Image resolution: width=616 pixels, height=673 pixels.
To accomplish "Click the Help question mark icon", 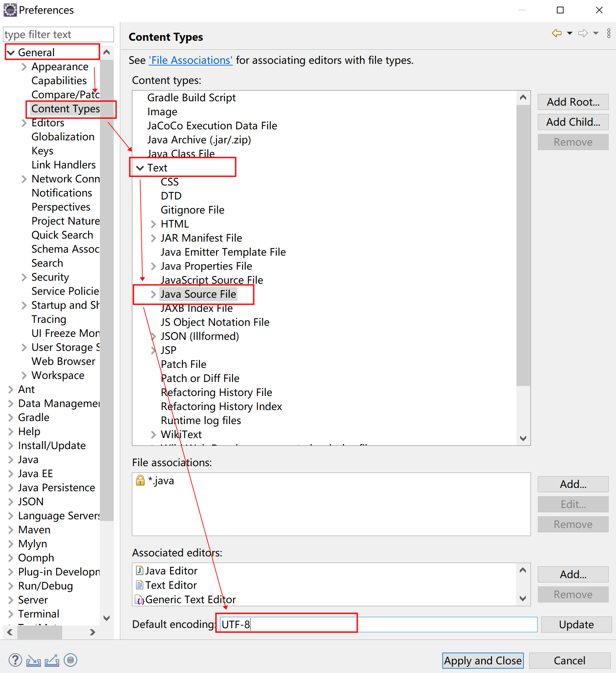I will (x=15, y=660).
